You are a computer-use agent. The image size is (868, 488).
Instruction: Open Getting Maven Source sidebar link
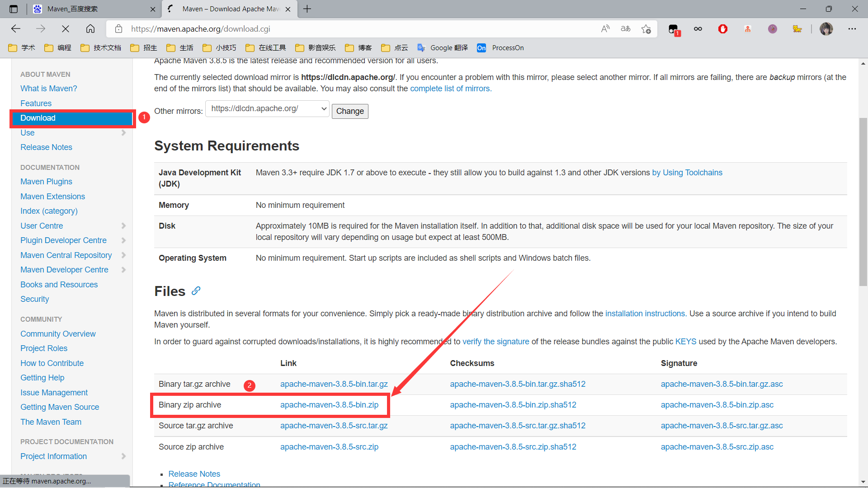tap(60, 407)
